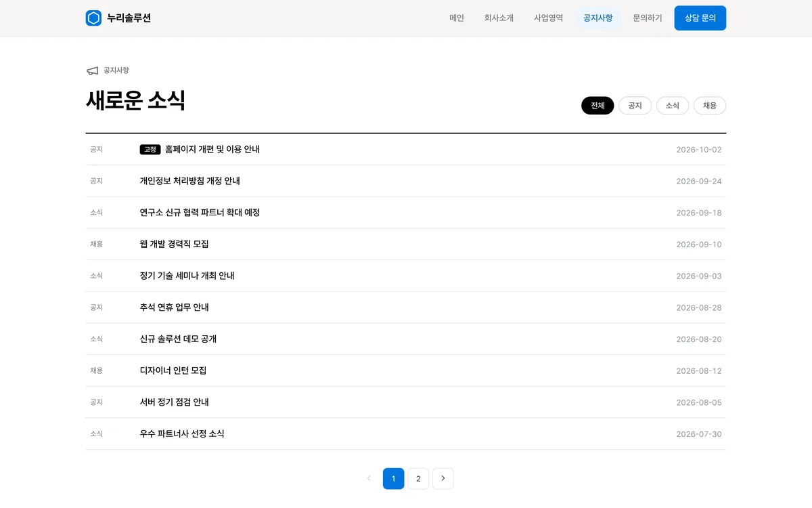The height and width of the screenshot is (508, 812).
Task: Click date 2026-08-12
Action: click(x=699, y=371)
